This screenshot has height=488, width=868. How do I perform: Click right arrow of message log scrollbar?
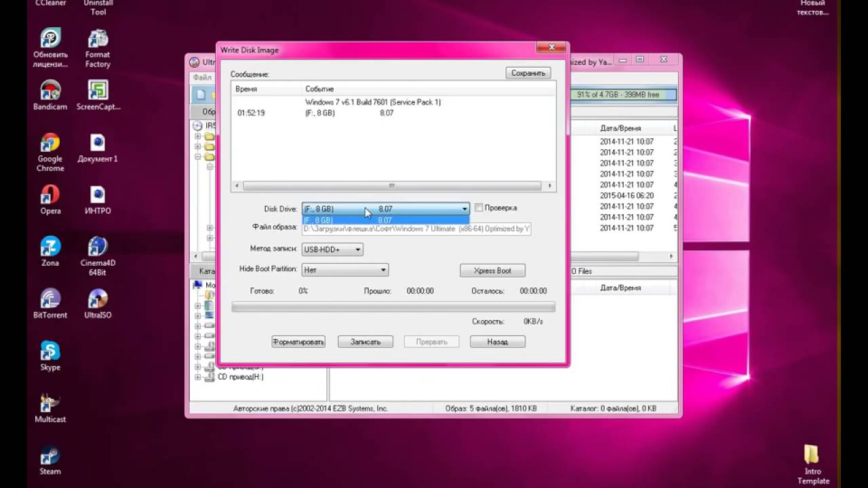tap(550, 186)
